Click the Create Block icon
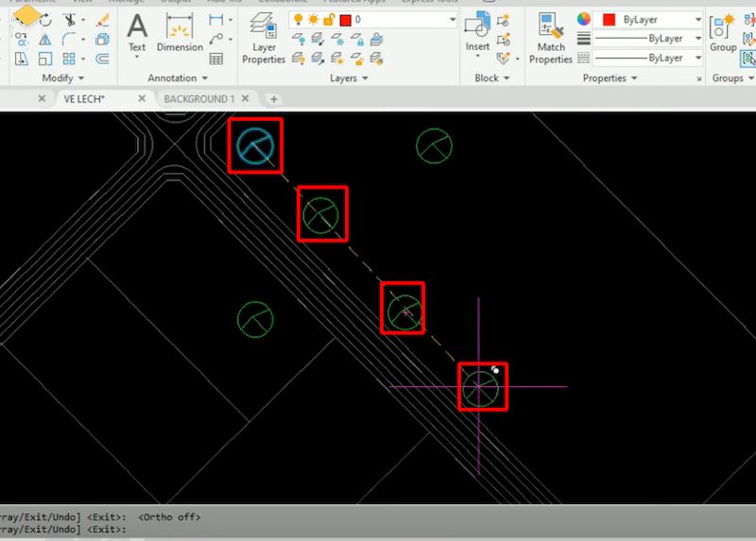This screenshot has width=756, height=541. click(x=504, y=20)
